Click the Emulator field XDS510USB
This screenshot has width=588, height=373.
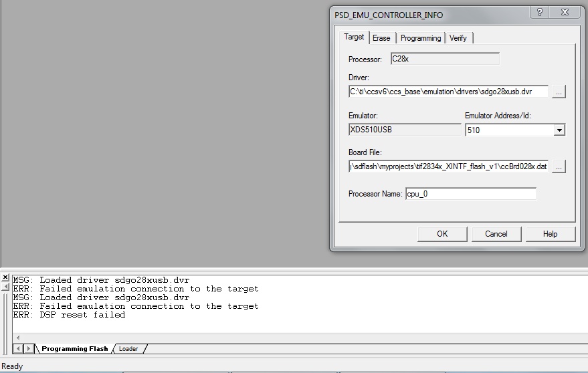click(x=405, y=130)
